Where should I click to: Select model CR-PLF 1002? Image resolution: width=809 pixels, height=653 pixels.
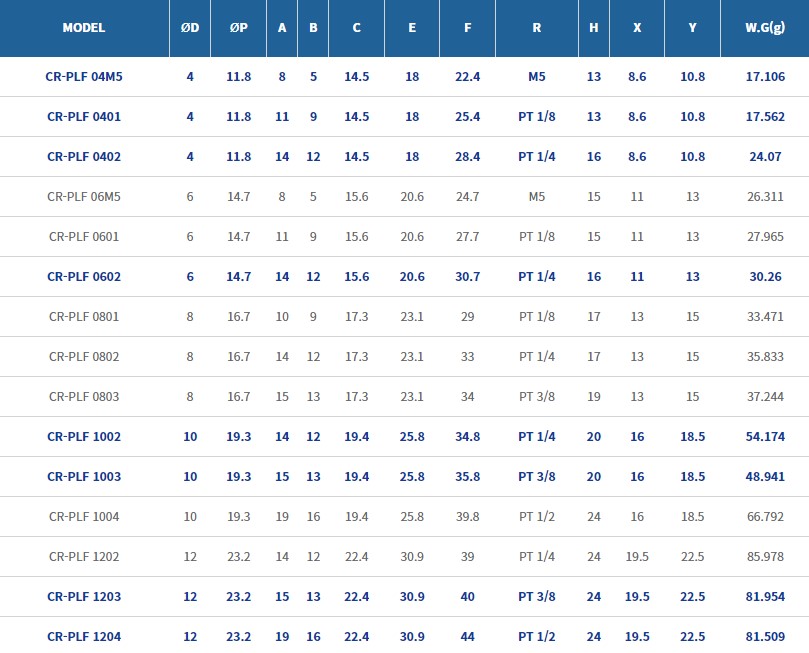(84, 436)
